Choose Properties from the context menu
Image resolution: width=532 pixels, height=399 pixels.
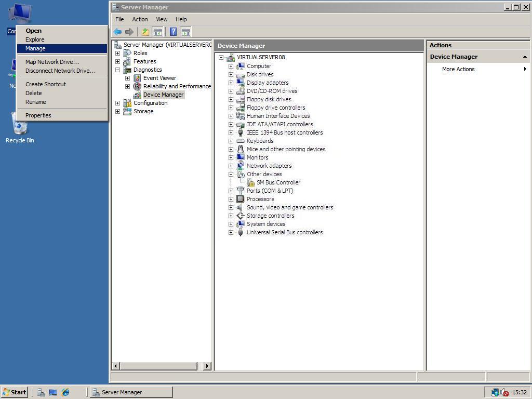tap(62, 115)
